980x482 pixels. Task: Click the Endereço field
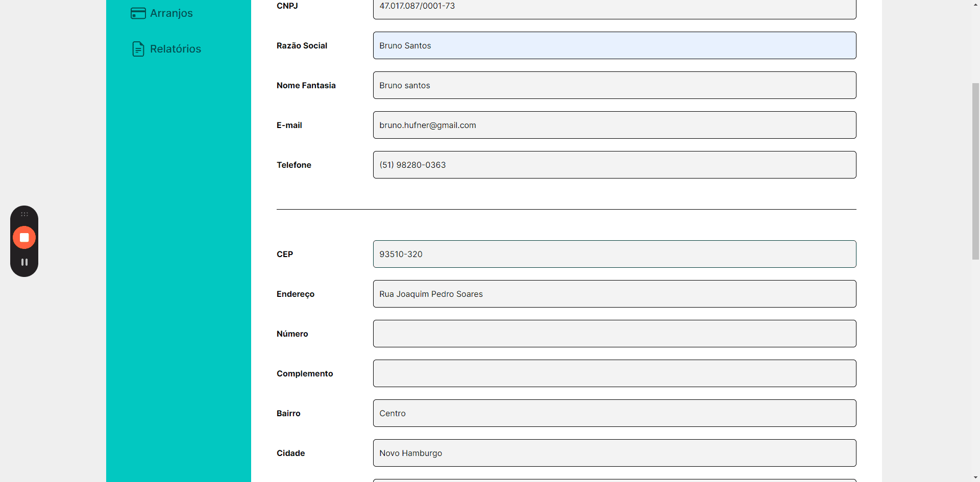coord(615,294)
